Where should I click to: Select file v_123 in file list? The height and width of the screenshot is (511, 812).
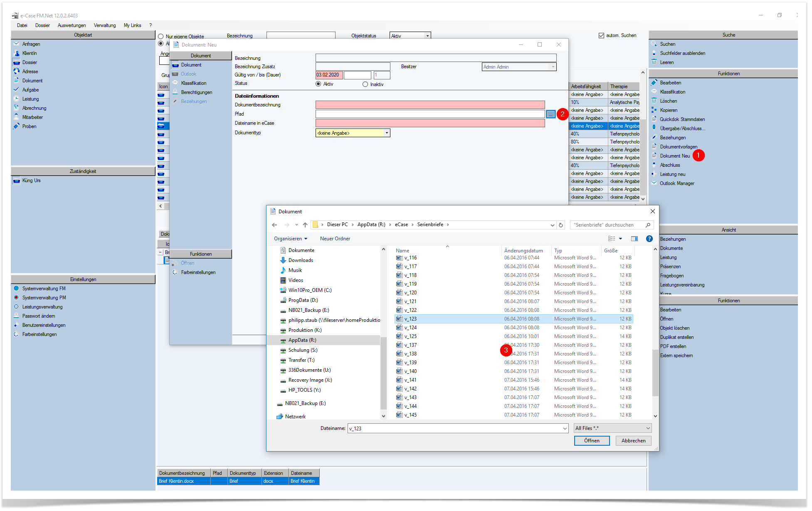(x=513, y=319)
